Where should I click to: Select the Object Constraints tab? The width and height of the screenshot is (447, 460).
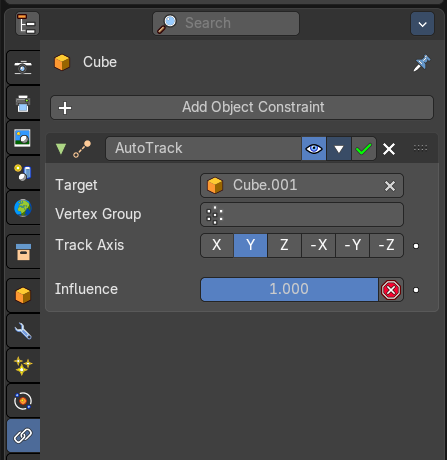(23, 436)
